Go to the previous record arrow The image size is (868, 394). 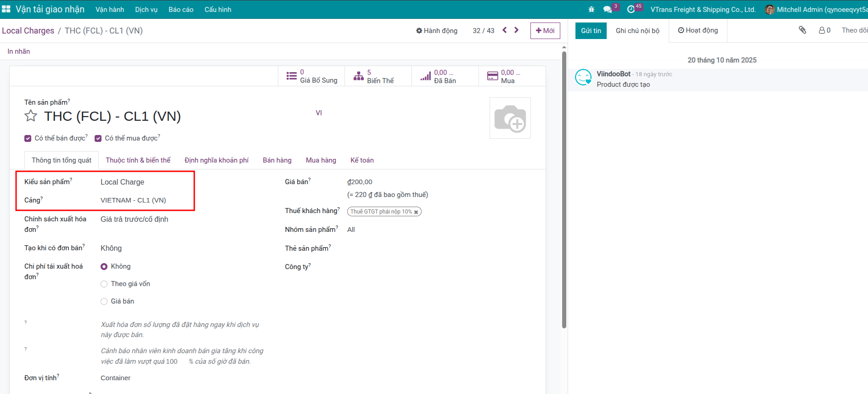[x=505, y=30]
